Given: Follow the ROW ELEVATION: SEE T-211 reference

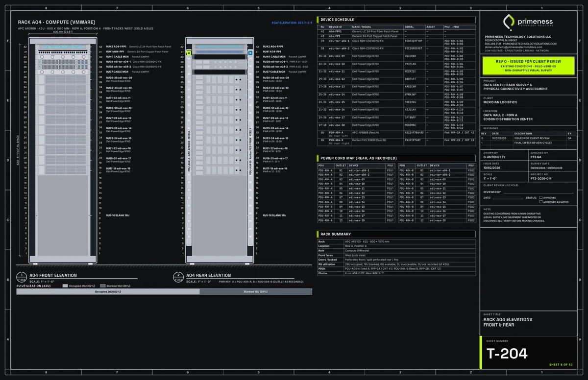Looking at the screenshot, I should (x=292, y=23).
